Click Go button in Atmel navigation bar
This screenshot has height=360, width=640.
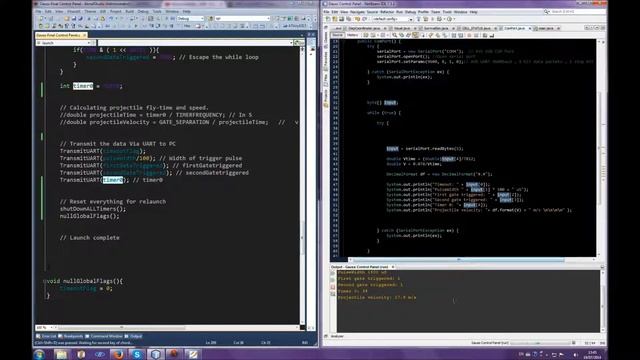click(299, 42)
